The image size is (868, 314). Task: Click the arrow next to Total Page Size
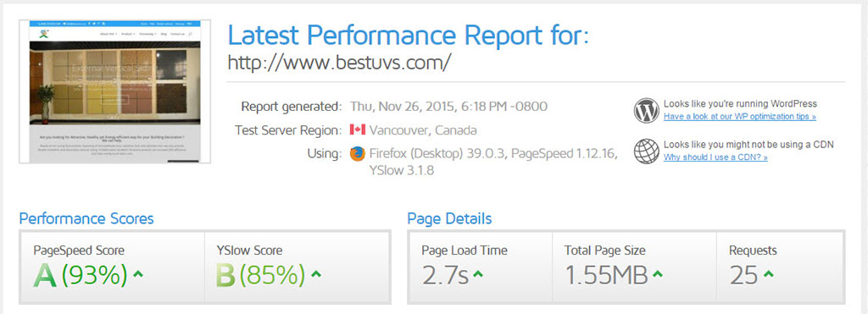pyautogui.click(x=658, y=273)
